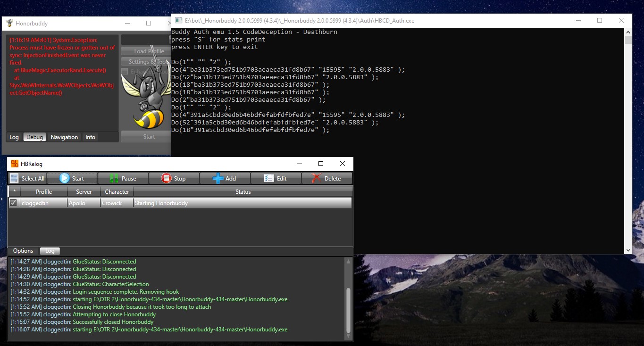Click the asterisk column header in HBRelog
Screen dimensions: 644x346
(x=14, y=192)
